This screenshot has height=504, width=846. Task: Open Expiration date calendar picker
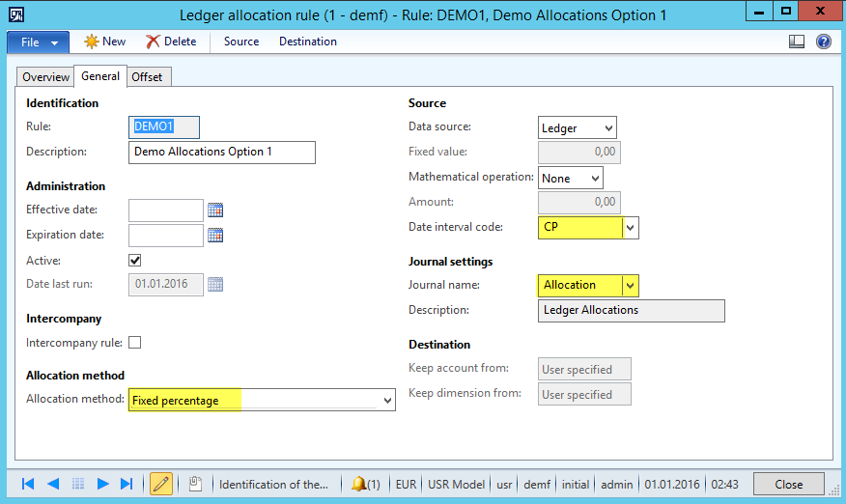click(215, 235)
